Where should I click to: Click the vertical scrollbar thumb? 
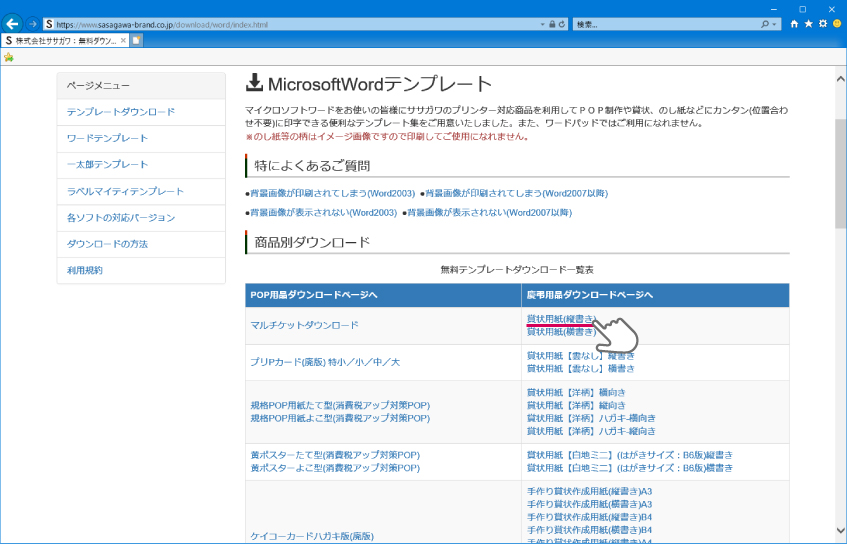(x=841, y=173)
